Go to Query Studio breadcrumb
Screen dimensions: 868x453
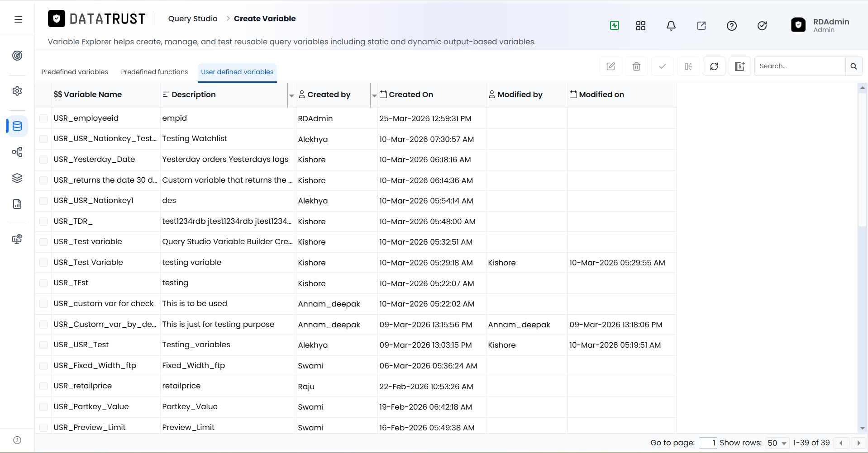click(x=193, y=19)
